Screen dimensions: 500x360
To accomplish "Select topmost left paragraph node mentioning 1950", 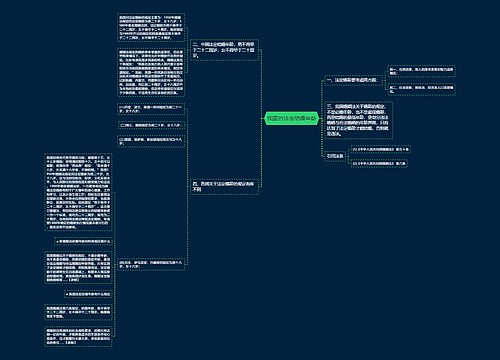I will point(151,27).
